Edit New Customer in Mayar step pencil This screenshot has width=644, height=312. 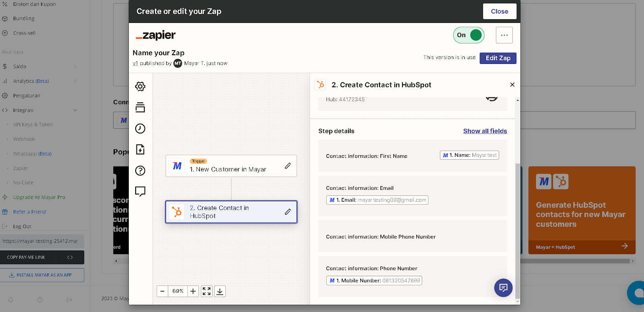click(x=288, y=166)
